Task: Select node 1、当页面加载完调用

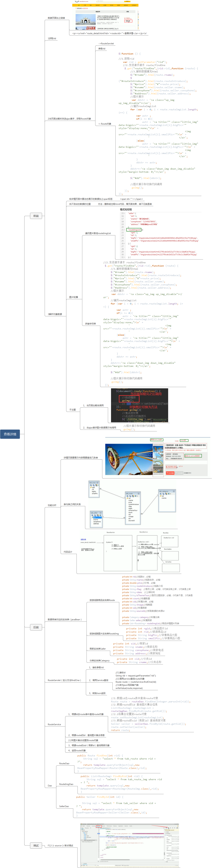Action: [x=93, y=405]
